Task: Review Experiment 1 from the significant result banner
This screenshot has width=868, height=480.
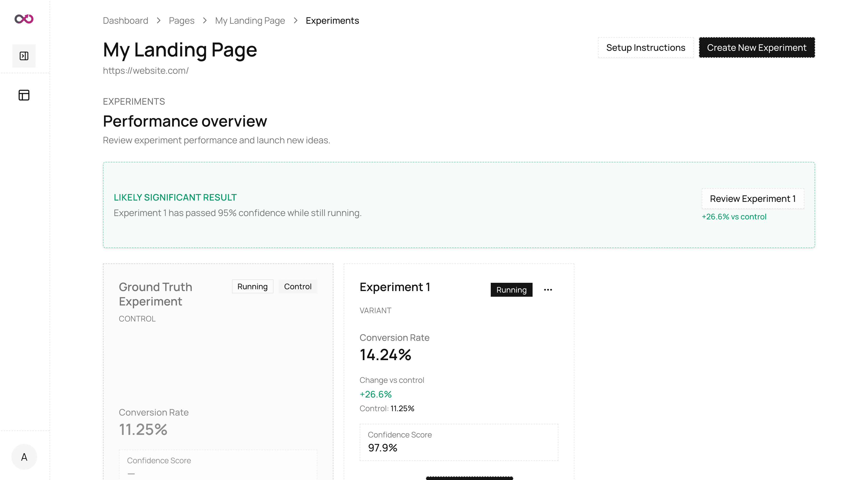Action: (x=752, y=198)
